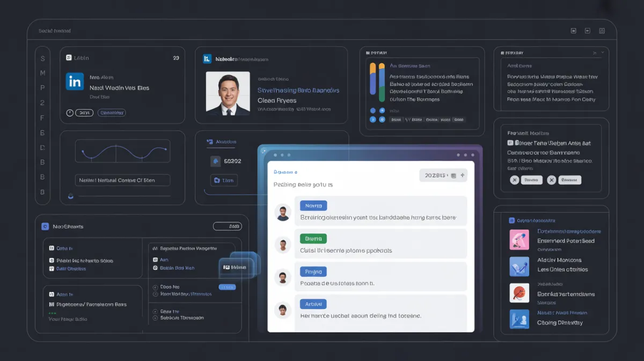Click the letter S shortcut in the left rail
Image resolution: width=644 pixels, height=361 pixels.
[x=42, y=57]
